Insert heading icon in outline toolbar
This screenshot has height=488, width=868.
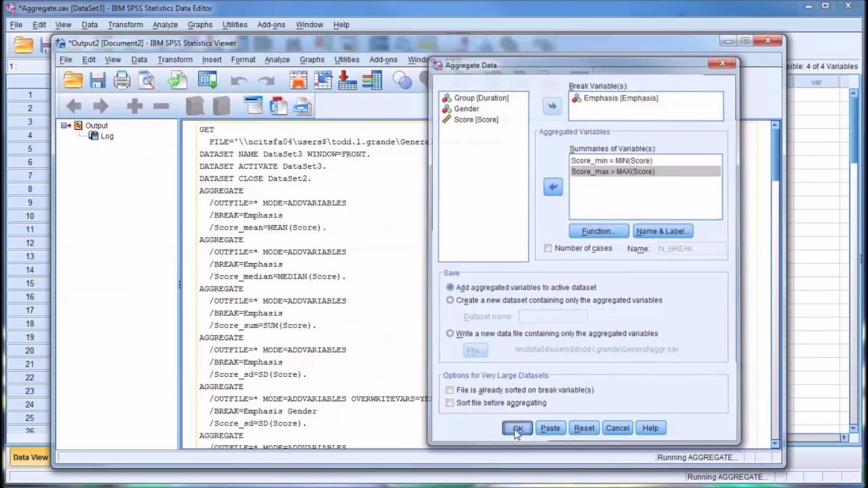click(253, 106)
